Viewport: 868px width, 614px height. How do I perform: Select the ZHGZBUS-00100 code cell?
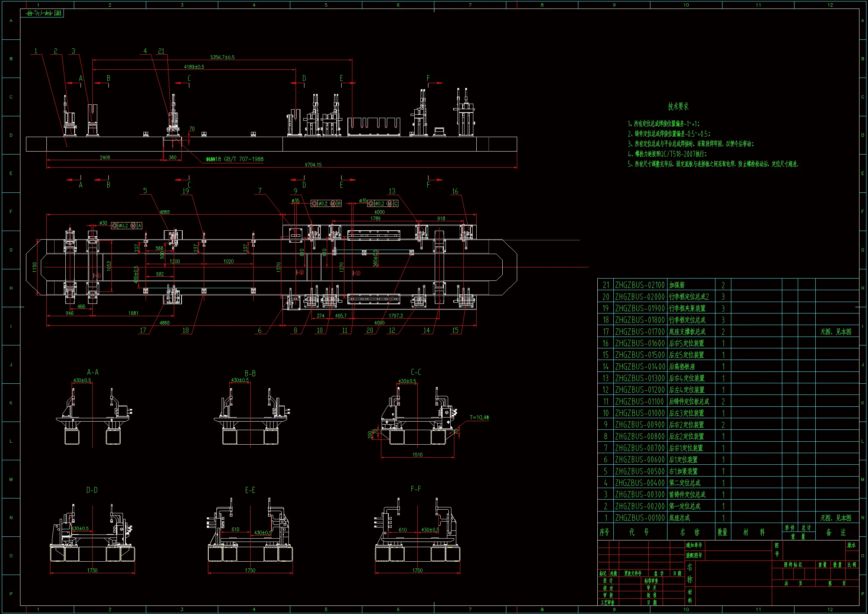[640, 517]
